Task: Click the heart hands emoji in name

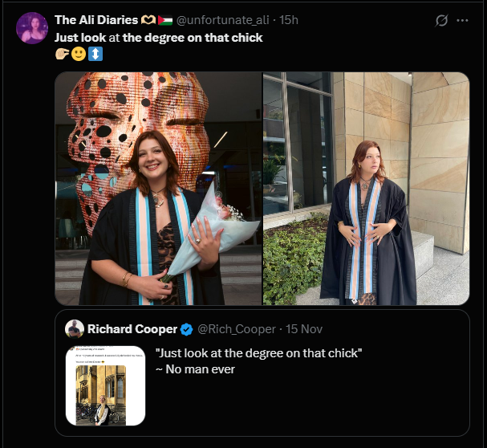Action: pyautogui.click(x=149, y=20)
